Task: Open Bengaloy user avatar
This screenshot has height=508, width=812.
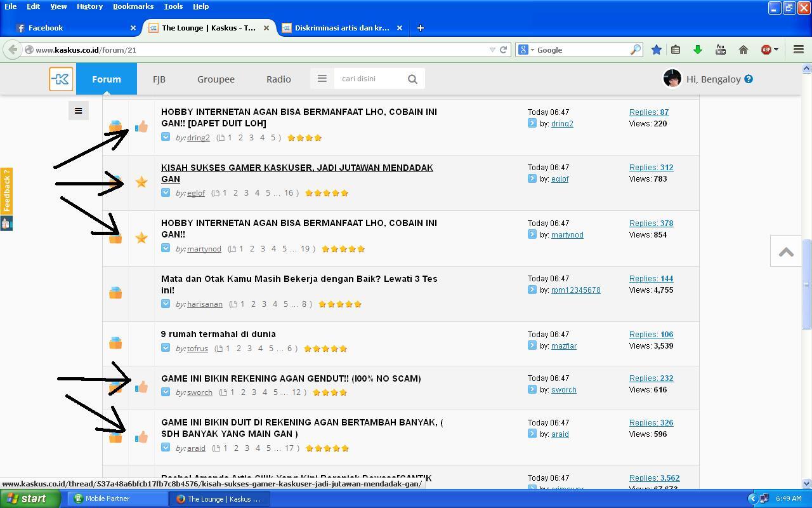Action: click(672, 79)
